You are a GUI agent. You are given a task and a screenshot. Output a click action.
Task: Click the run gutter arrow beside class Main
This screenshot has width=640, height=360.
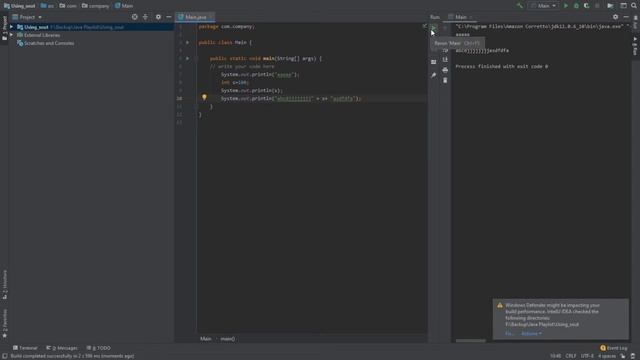click(187, 42)
